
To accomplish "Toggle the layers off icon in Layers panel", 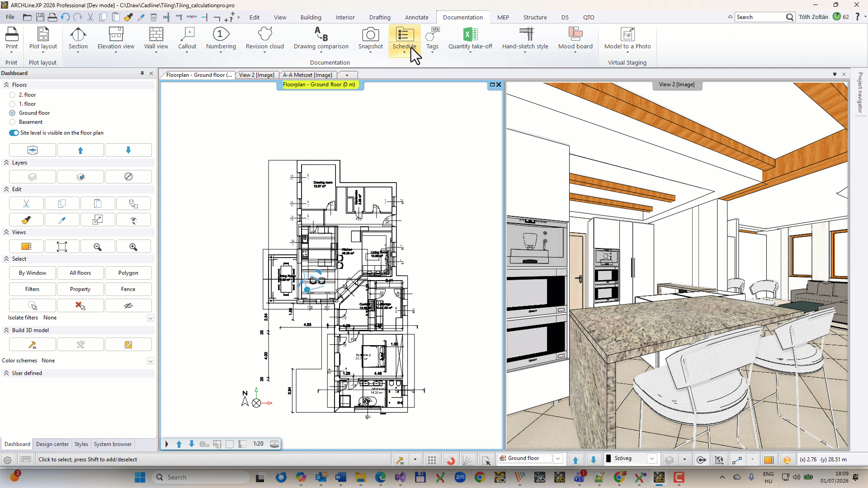I will pos(128,177).
